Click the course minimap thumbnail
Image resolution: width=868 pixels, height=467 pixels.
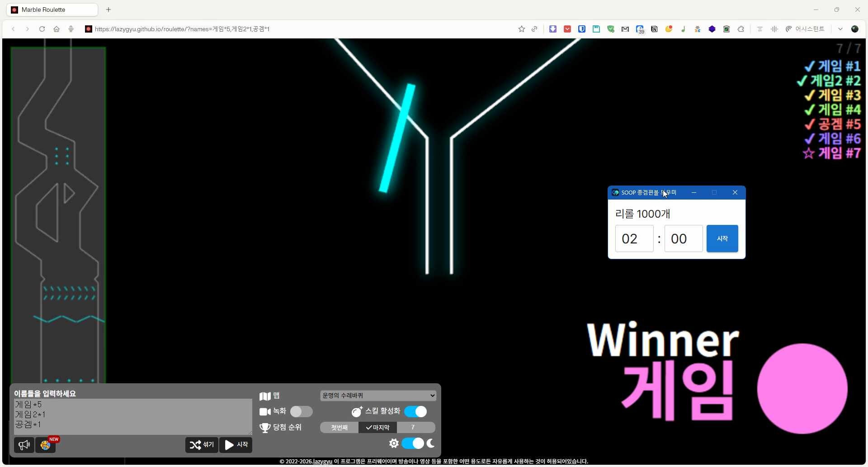[58, 215]
